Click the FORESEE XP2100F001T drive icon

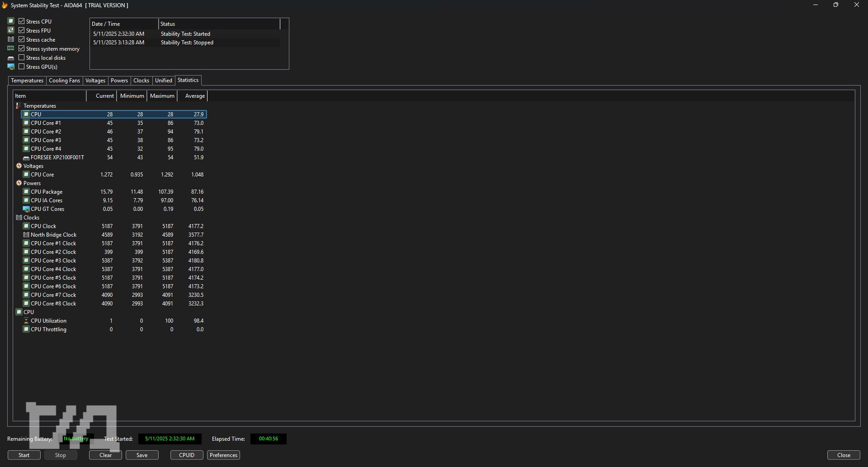click(x=26, y=157)
